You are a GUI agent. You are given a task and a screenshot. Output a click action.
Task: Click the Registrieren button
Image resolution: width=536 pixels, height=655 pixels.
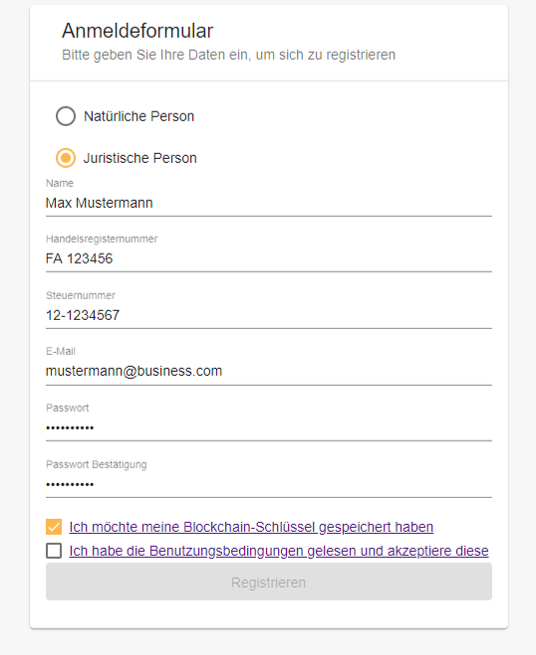click(x=269, y=581)
